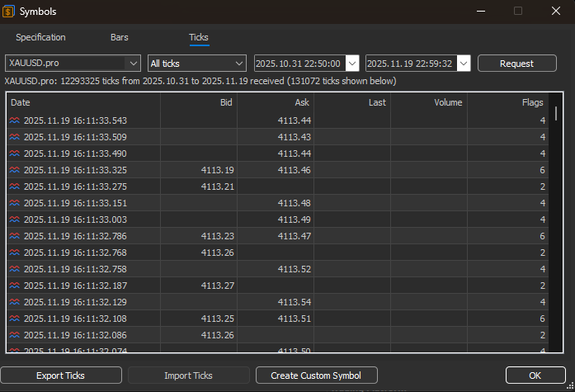Click the Export Ticks button
This screenshot has width=575, height=392.
click(60, 375)
